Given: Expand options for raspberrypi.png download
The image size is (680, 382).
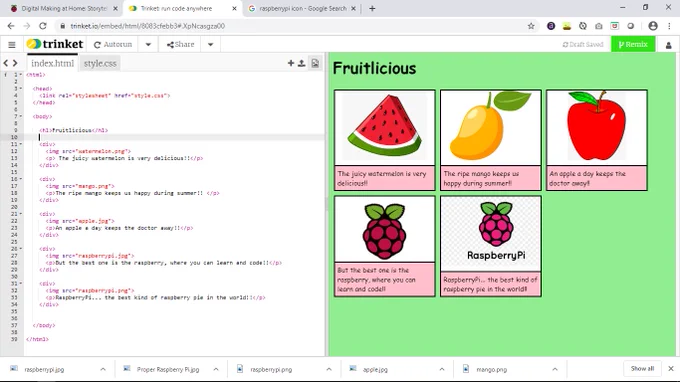Looking at the screenshot, I should tap(329, 369).
